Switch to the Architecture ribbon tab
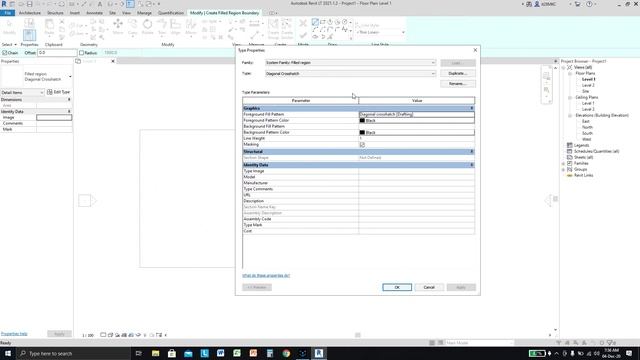 (30, 13)
